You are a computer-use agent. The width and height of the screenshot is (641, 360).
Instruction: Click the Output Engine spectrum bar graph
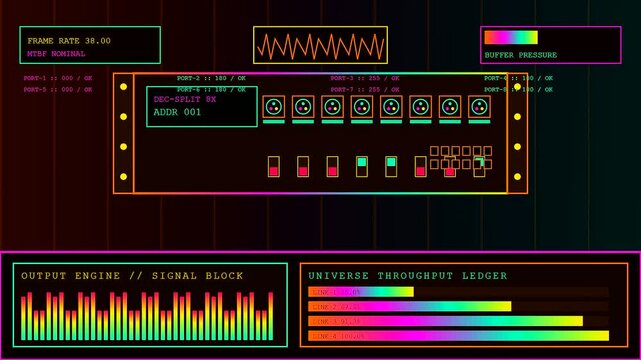pos(147,316)
